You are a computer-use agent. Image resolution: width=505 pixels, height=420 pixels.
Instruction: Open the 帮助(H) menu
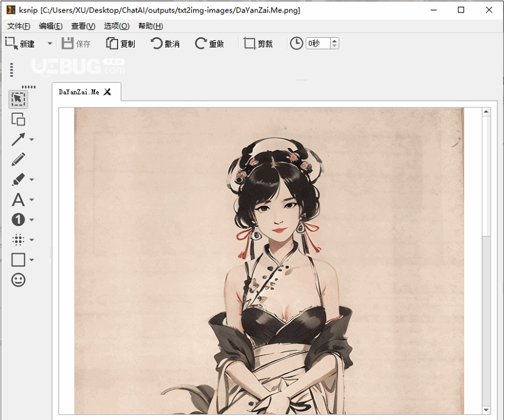151,26
